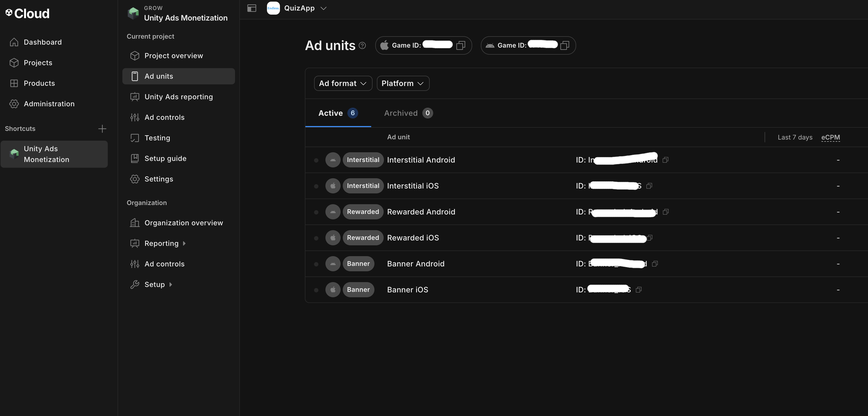Screen dimensions: 868x416
Task: Click Last 7 days label
Action: (795, 137)
